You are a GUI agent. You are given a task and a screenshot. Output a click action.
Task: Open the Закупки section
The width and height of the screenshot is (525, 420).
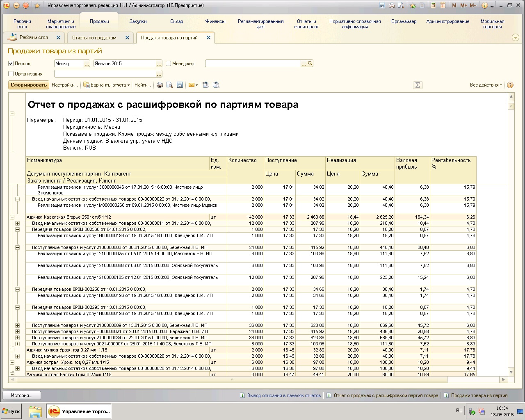coord(138,21)
